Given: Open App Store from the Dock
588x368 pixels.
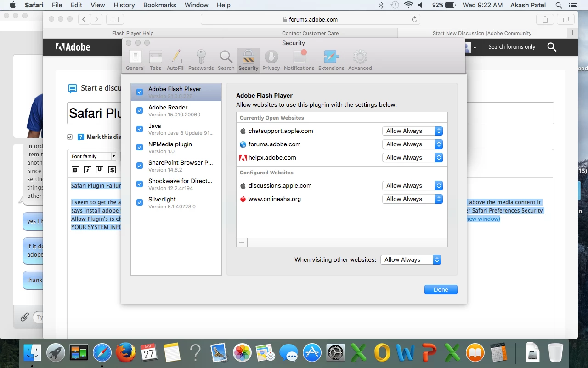Looking at the screenshot, I should point(312,353).
